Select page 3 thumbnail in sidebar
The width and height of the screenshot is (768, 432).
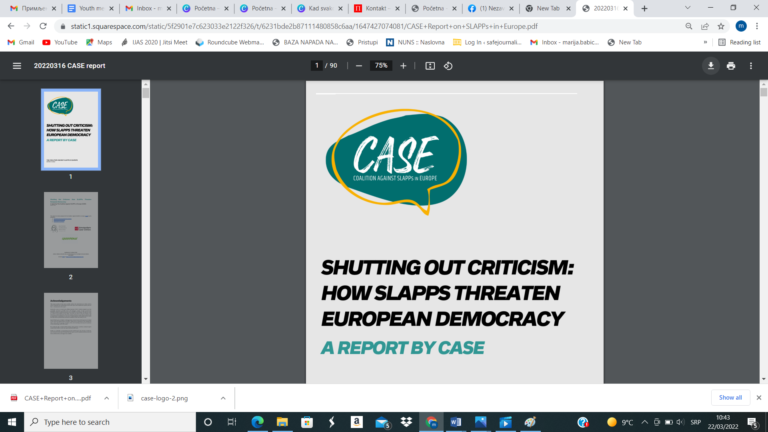point(70,330)
